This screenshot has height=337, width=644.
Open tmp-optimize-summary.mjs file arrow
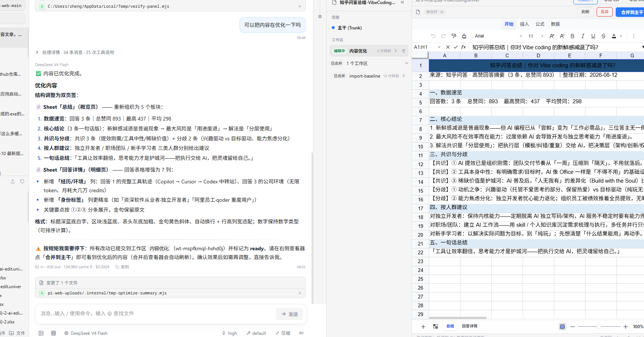300,293
